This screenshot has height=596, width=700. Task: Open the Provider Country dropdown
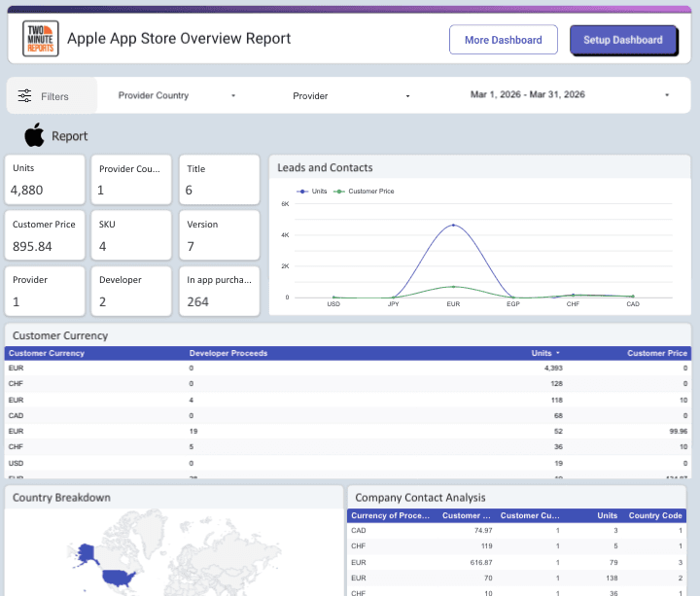(x=176, y=95)
